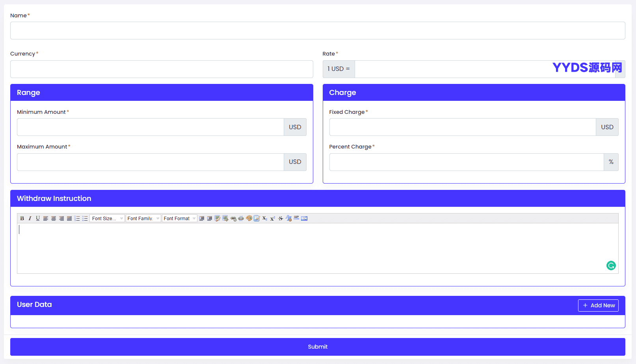636x364 pixels.
Task: Focus the Name input field
Action: tap(318, 30)
